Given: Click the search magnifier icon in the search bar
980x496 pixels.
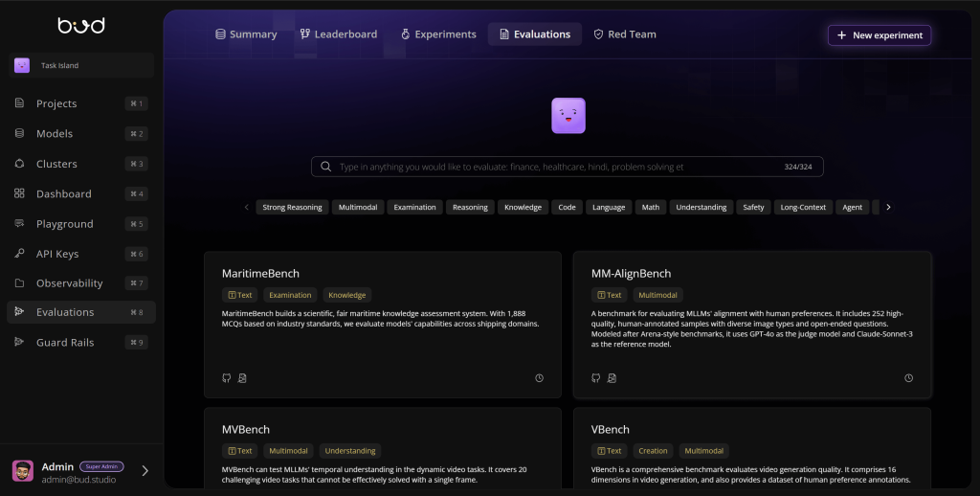Looking at the screenshot, I should pyautogui.click(x=326, y=167).
